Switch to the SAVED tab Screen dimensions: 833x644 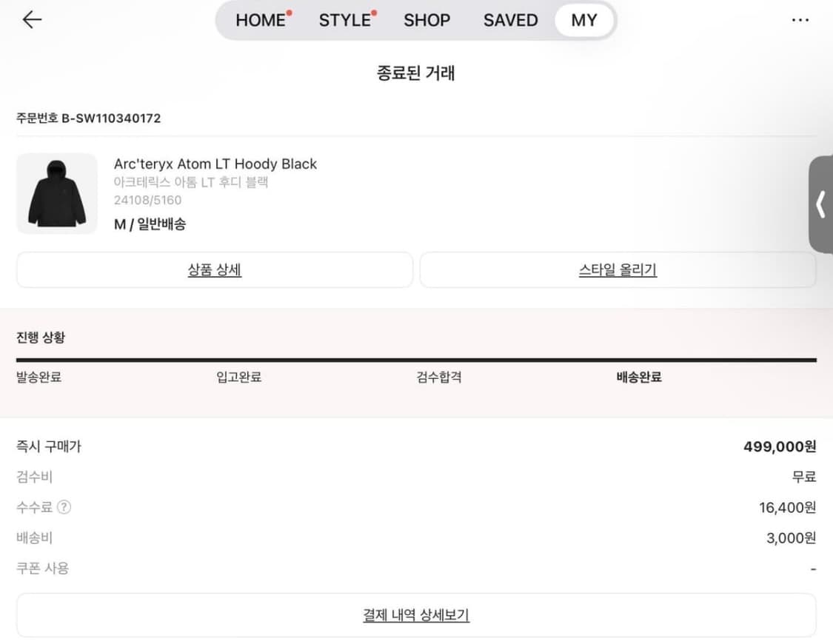(x=509, y=20)
